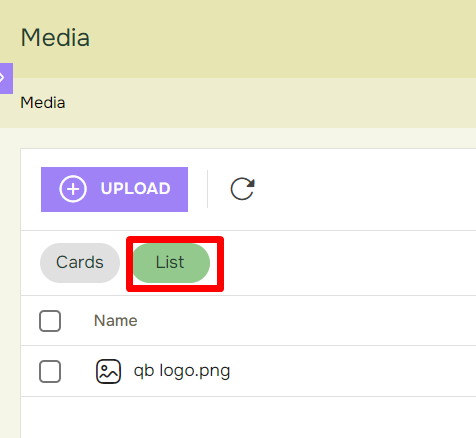476x438 pixels.
Task: Expand the purple sidebar chevron tab
Action: coord(6,78)
